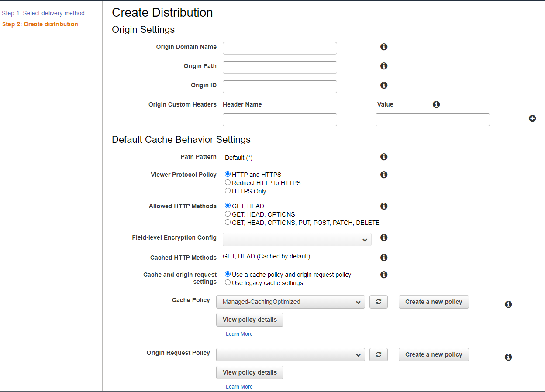
Task: Click the Default (*) path pattern text
Action: coord(239,158)
